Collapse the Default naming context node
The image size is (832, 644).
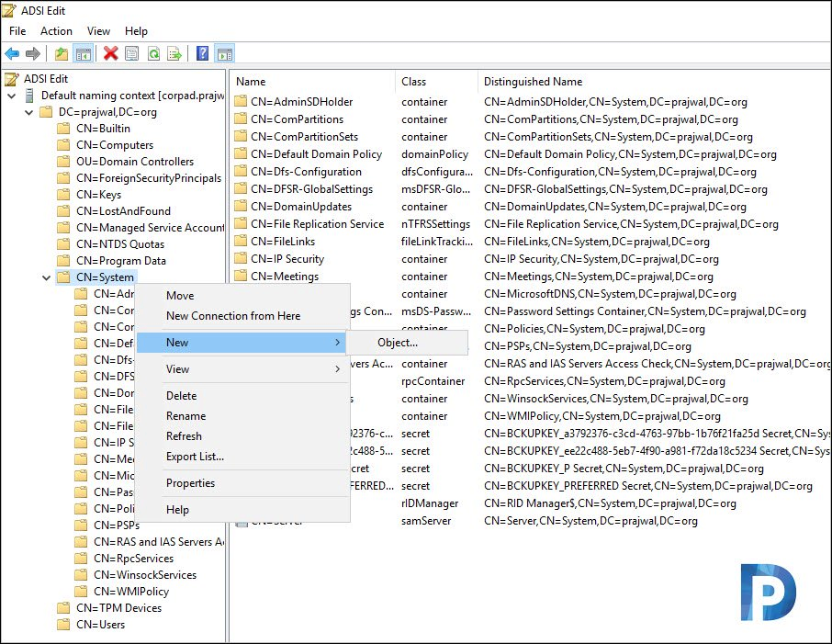(x=12, y=96)
